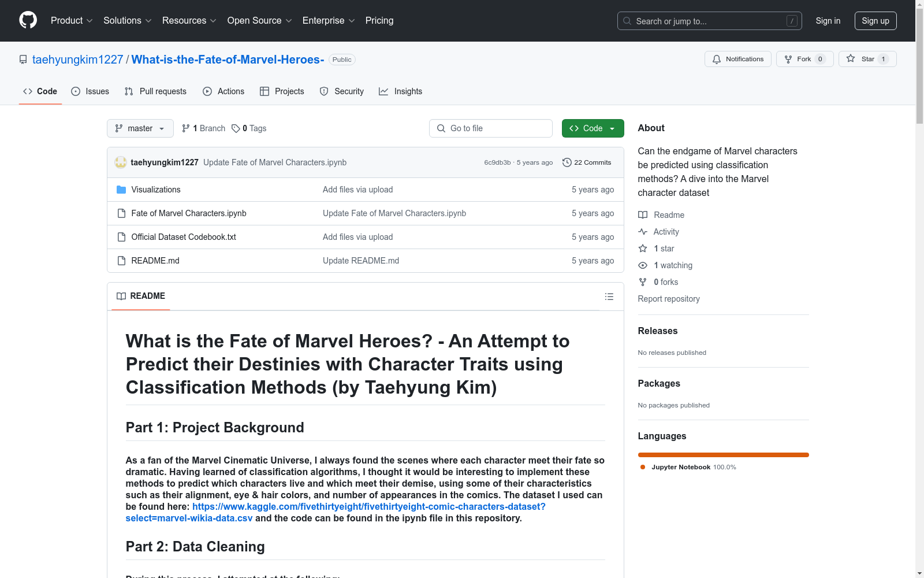Click the star icon next to 1 star

[x=643, y=249]
